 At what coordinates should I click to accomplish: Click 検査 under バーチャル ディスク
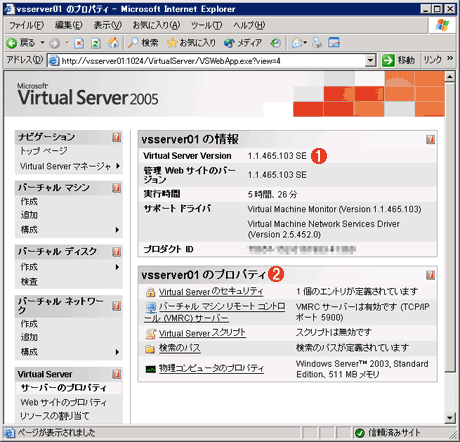(29, 282)
